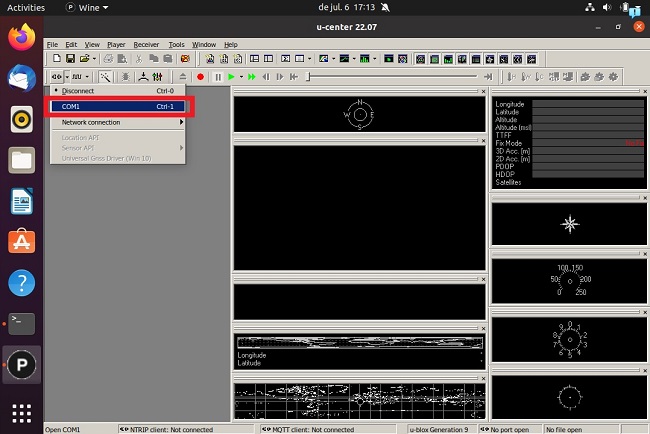Image resolution: width=650 pixels, height=434 pixels.
Task: Open Firefox from the Ubuntu dock
Action: [21, 38]
